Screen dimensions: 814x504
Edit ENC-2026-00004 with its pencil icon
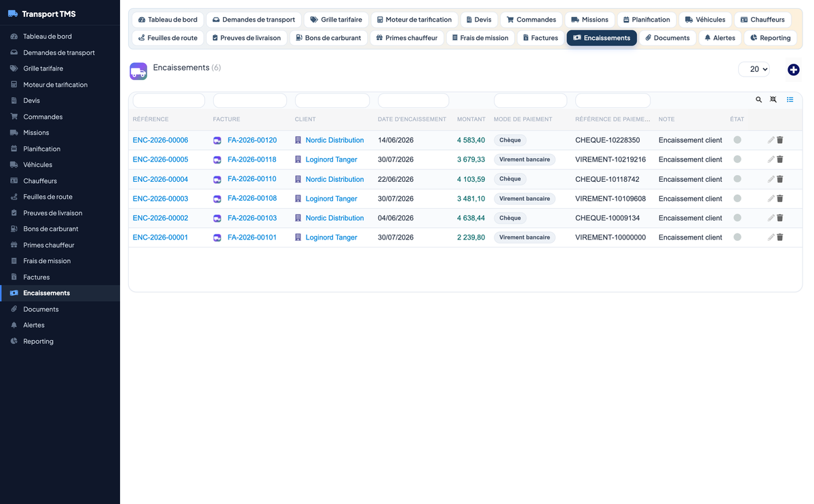(771, 179)
